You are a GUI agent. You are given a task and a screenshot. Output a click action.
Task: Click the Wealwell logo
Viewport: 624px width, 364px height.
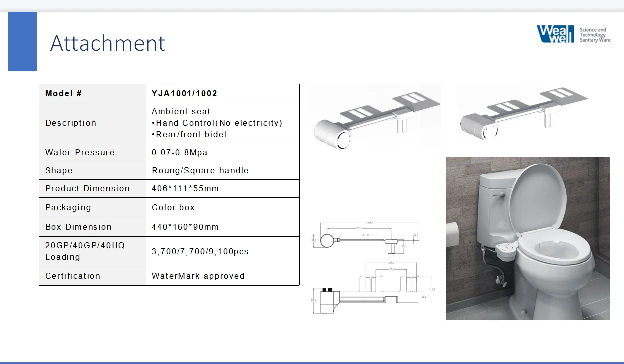pyautogui.click(x=555, y=34)
